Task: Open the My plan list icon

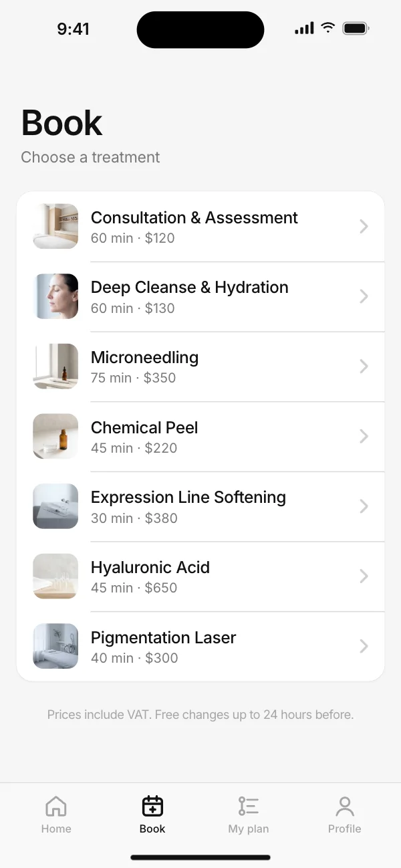Action: coord(249,806)
